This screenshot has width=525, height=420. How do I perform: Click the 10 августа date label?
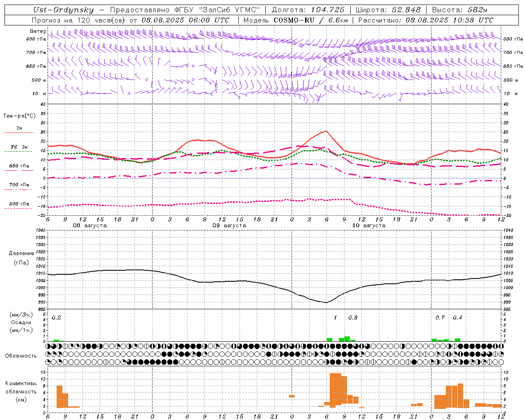pos(369,226)
